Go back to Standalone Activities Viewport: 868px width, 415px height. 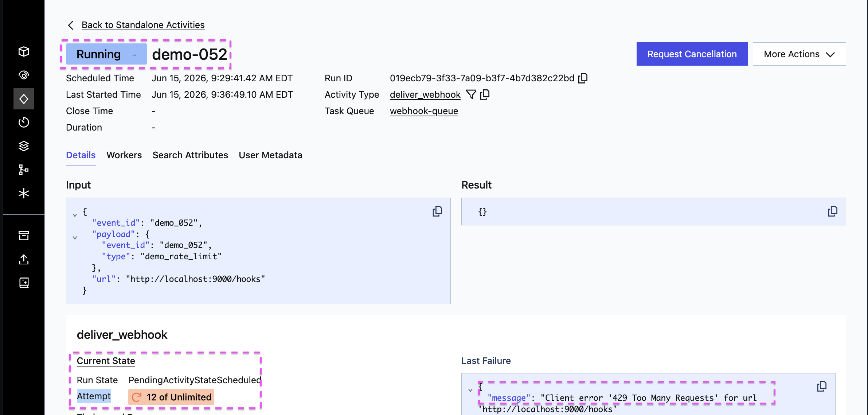[x=143, y=25]
